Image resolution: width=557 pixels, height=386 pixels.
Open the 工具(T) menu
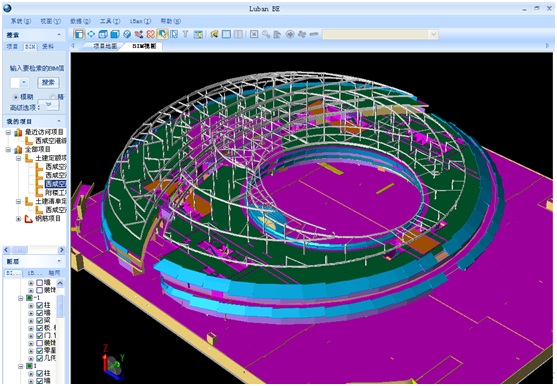point(110,21)
